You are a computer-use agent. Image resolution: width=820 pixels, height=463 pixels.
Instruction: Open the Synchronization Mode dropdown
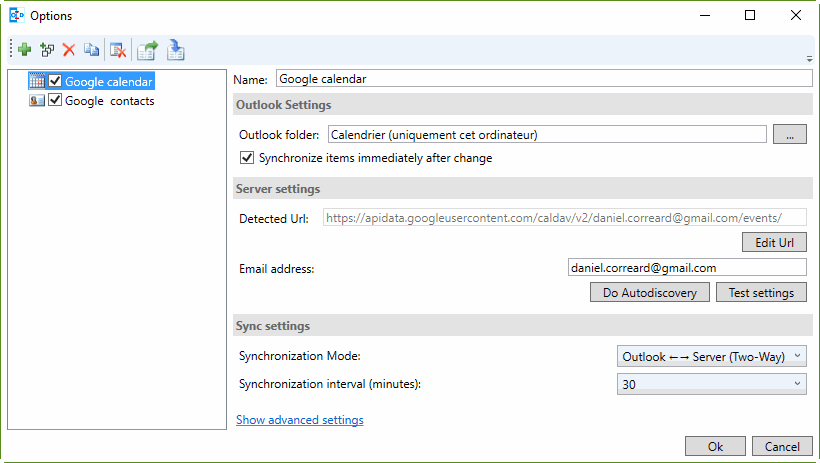coord(712,356)
